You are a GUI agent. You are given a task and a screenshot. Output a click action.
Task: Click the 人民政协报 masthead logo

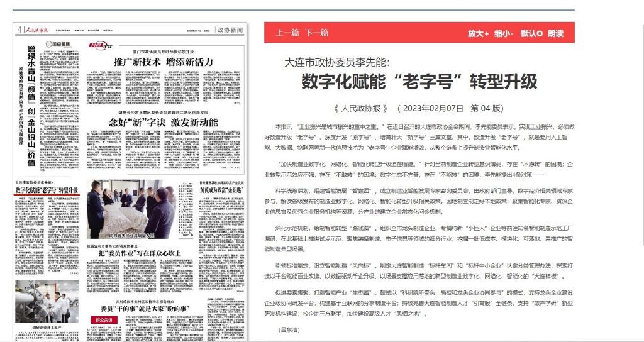(x=36, y=30)
